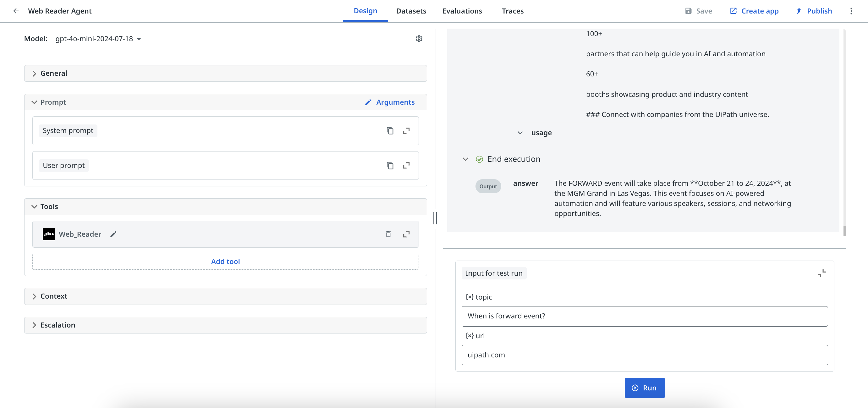Click the User prompt label
Image resolution: width=868 pixels, height=408 pixels.
coord(64,165)
